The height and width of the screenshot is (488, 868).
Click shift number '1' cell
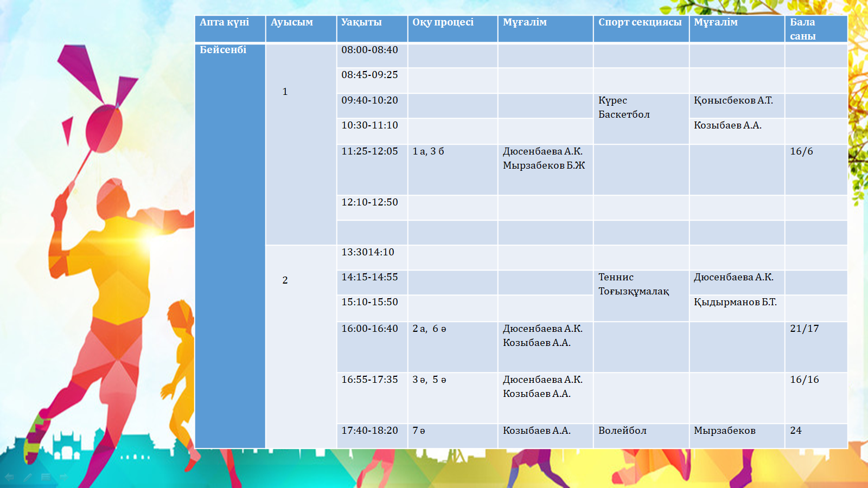click(301, 144)
